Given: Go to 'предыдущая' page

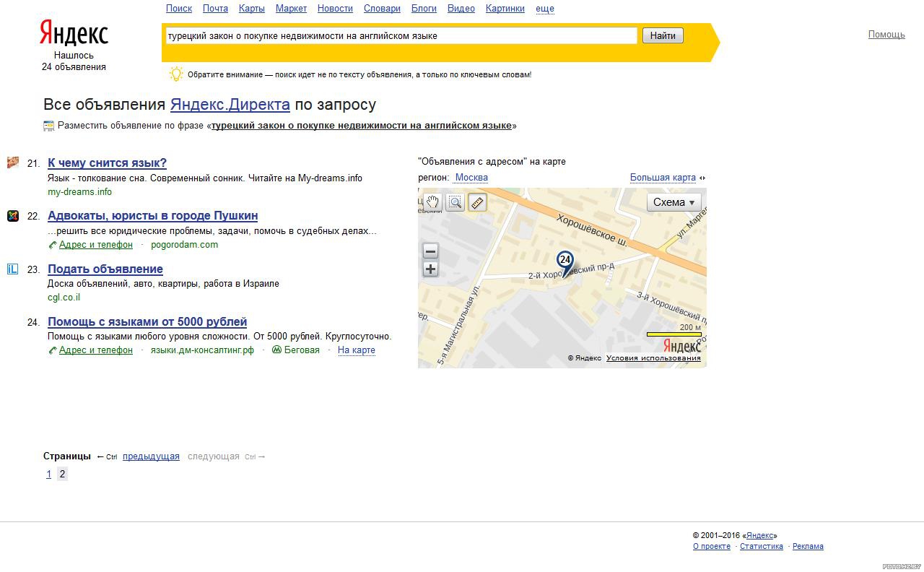Looking at the screenshot, I should (x=151, y=456).
